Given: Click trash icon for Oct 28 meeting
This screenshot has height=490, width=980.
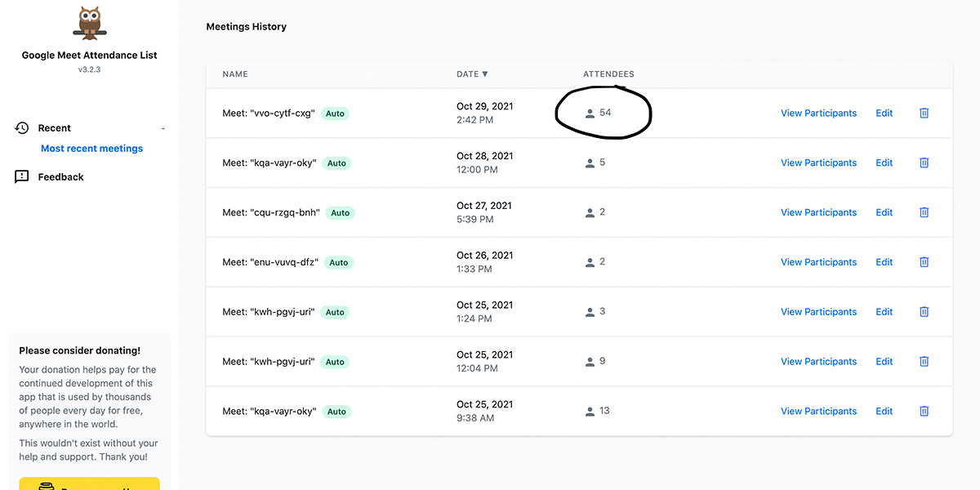Looking at the screenshot, I should pyautogui.click(x=924, y=163).
